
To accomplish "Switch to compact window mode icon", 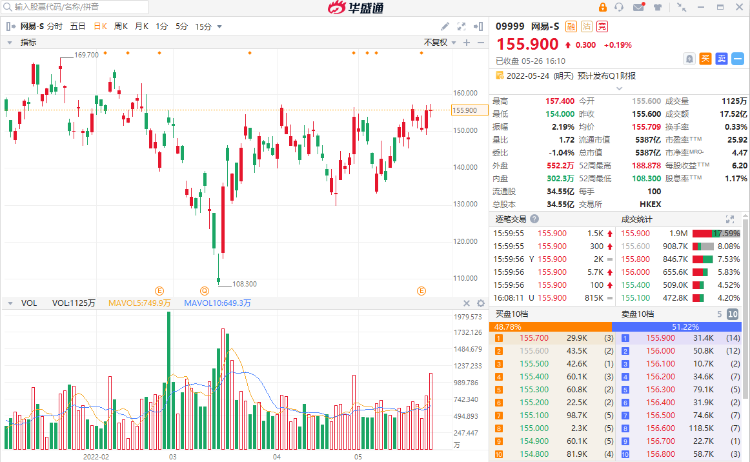I will coord(682,7).
